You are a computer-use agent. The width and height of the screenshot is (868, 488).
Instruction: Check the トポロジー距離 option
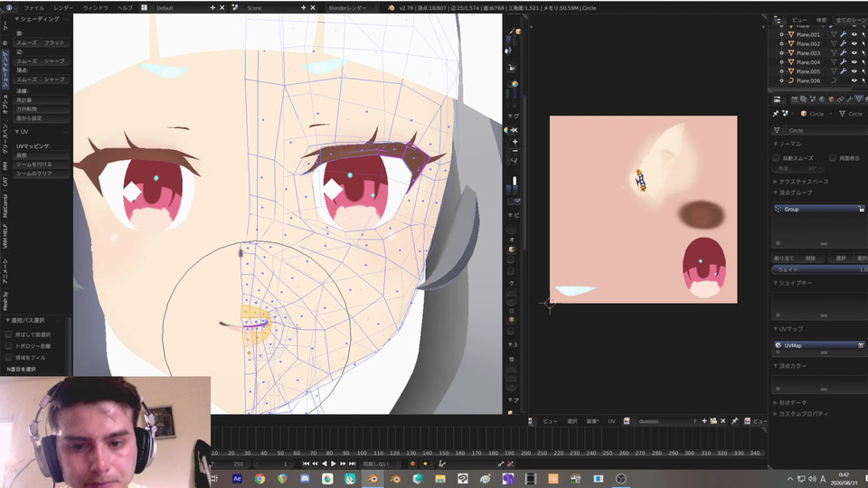9,345
